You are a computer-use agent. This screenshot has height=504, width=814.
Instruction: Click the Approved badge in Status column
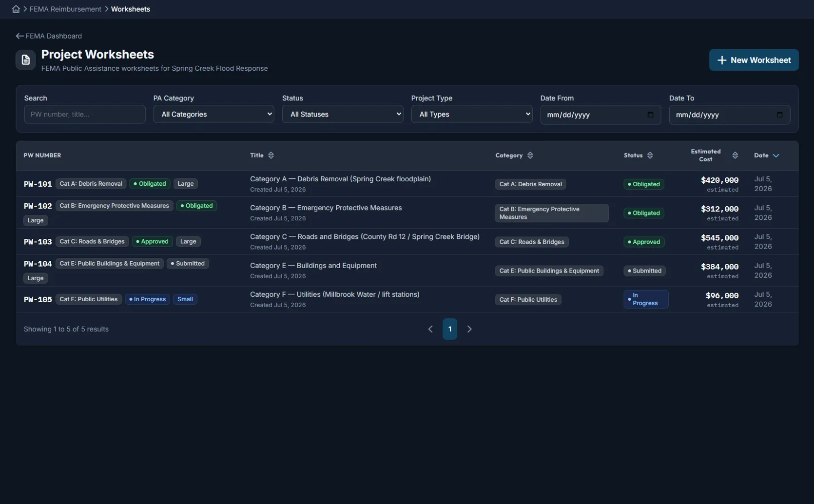644,242
